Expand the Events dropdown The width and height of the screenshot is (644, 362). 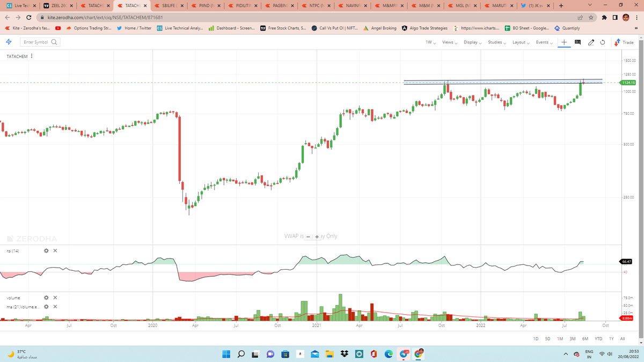click(544, 42)
